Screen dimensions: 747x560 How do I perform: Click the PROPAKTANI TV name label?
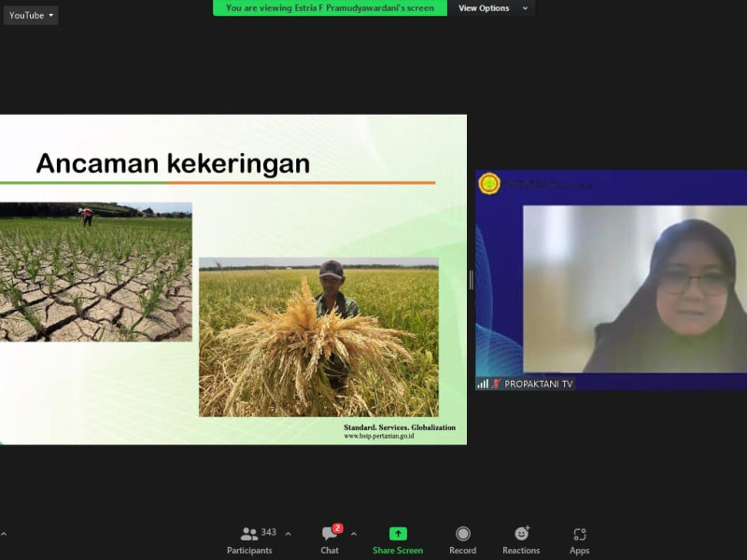(539, 384)
